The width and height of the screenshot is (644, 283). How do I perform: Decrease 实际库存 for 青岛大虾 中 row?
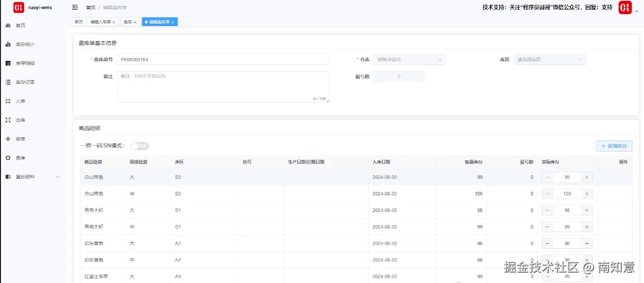coord(548,227)
